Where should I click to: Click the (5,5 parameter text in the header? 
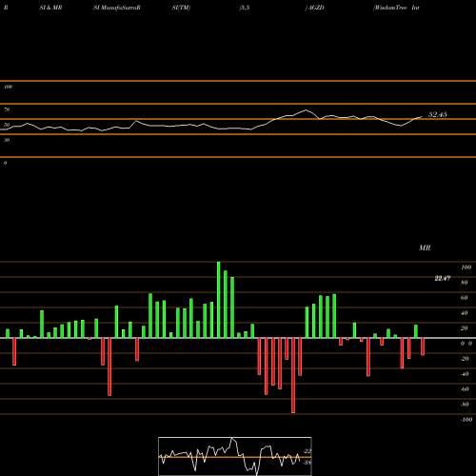point(245,8)
